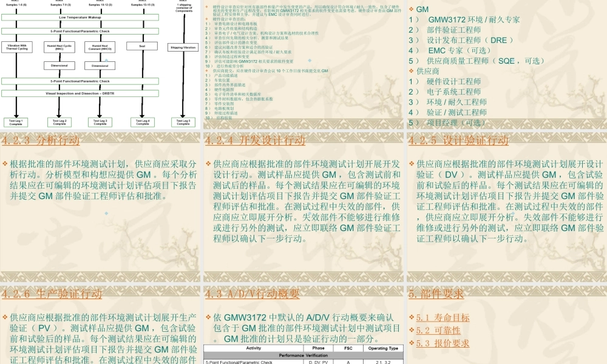Click the 4.2.6 paragraph mentioning 生产验证（PV）

pos(103,339)
